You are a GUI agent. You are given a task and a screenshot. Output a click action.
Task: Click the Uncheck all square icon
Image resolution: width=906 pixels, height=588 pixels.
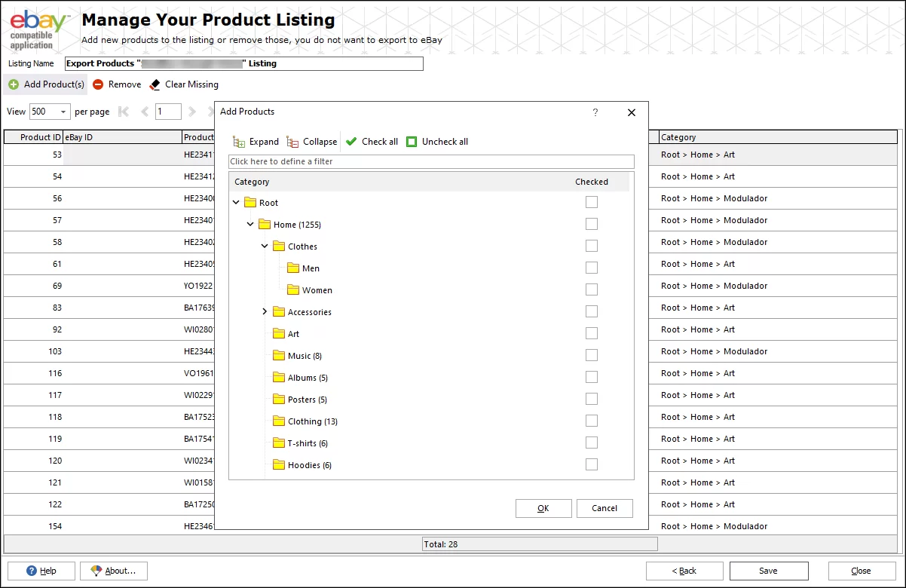tap(412, 142)
